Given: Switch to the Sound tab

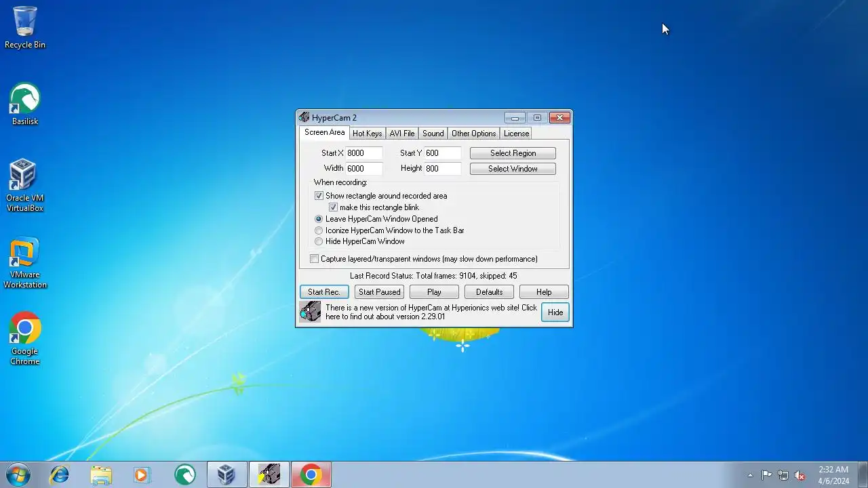Looking at the screenshot, I should coord(433,134).
